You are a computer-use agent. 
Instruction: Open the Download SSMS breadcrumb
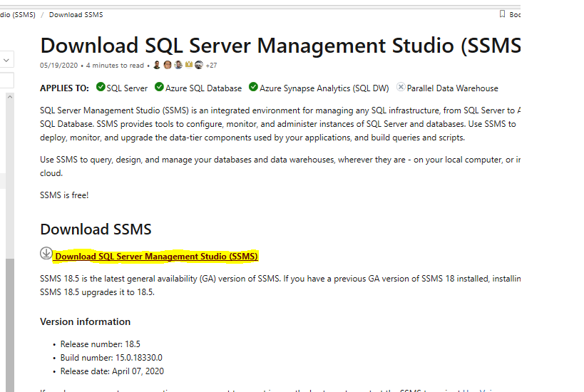[x=76, y=15]
